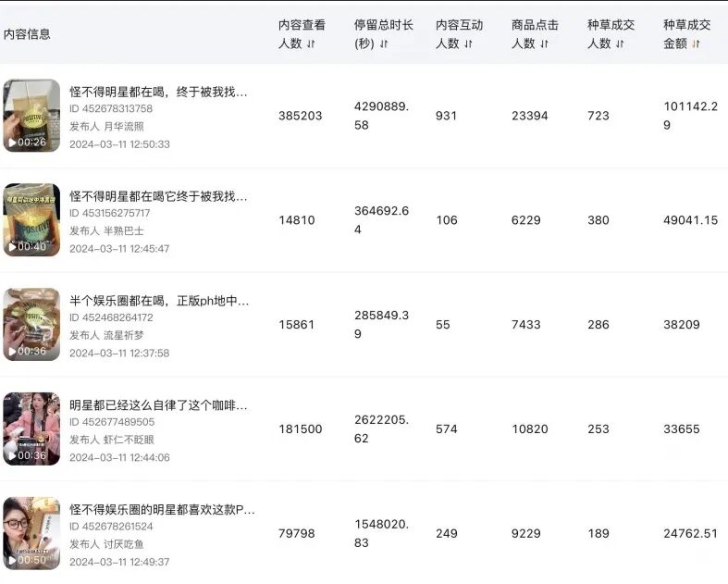Click transaction amount 24762.51
Screen dimensions: 728x584
coord(690,533)
